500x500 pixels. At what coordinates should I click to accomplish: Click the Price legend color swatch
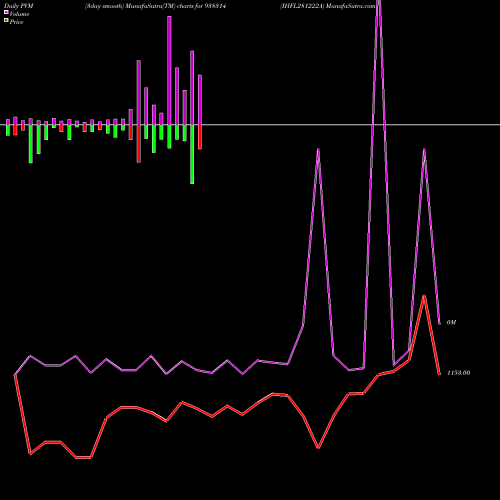[x=6, y=21]
